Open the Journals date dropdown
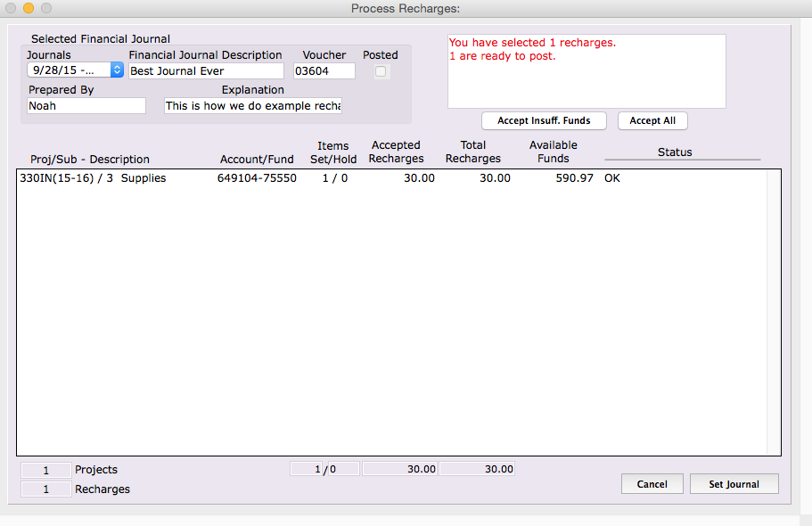812x526 pixels. 75,70
